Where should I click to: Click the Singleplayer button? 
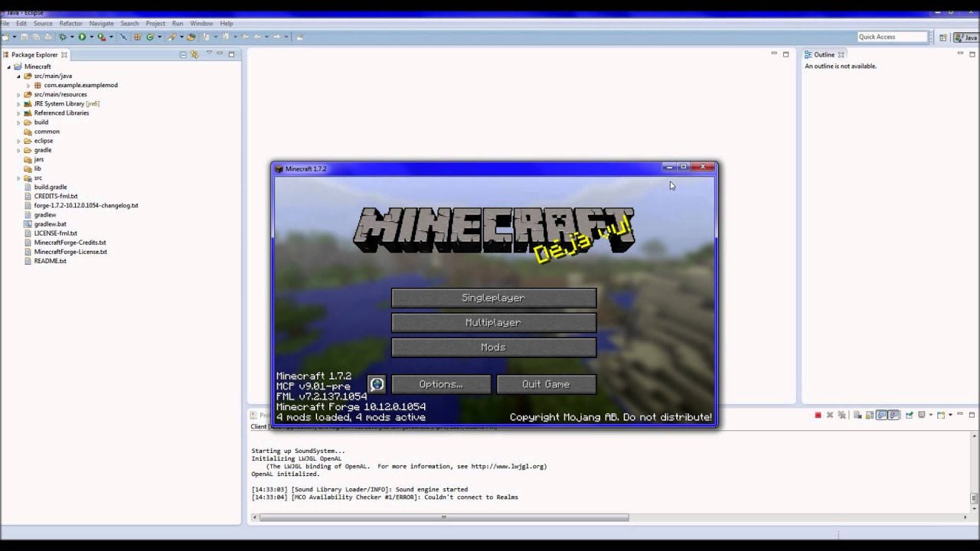point(494,298)
